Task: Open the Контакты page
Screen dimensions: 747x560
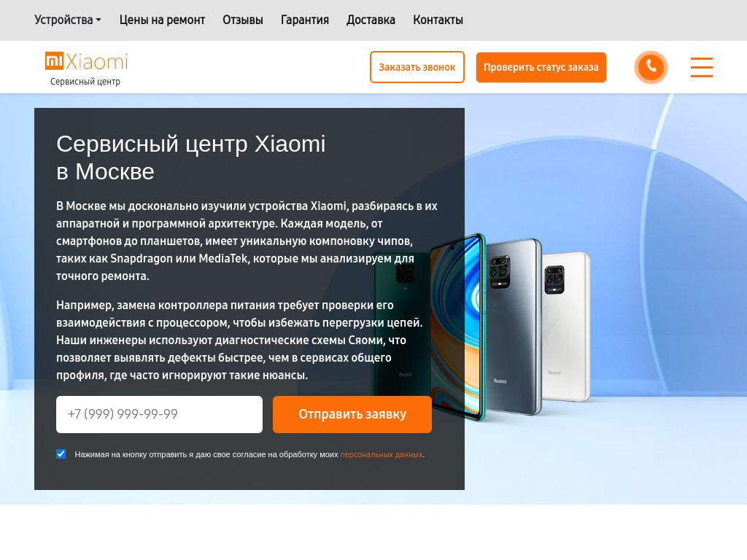Action: point(438,20)
